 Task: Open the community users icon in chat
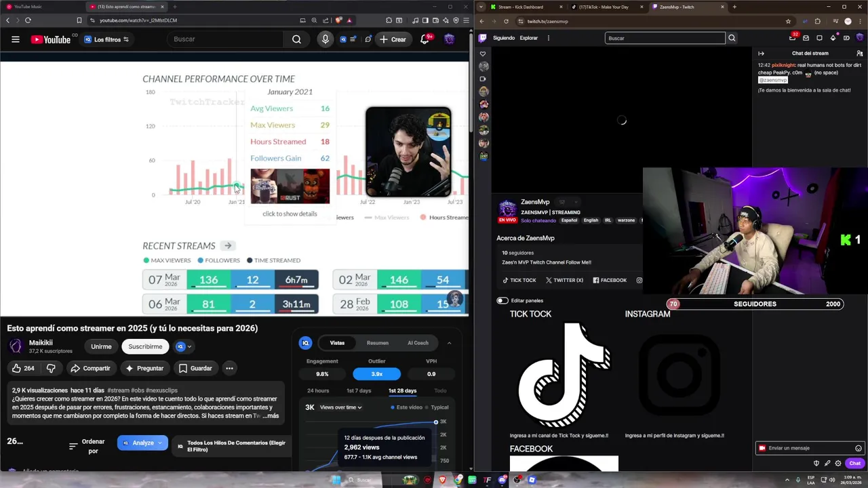(x=860, y=54)
